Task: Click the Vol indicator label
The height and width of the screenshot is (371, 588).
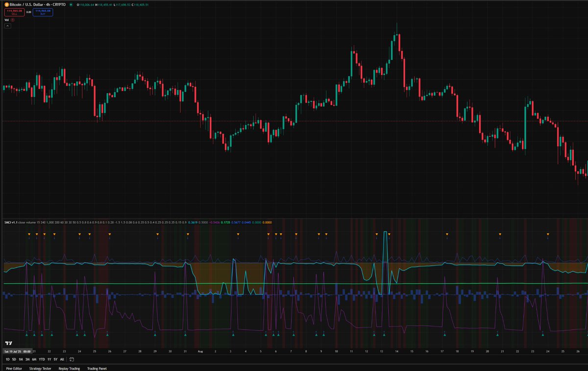Action: pos(7,20)
